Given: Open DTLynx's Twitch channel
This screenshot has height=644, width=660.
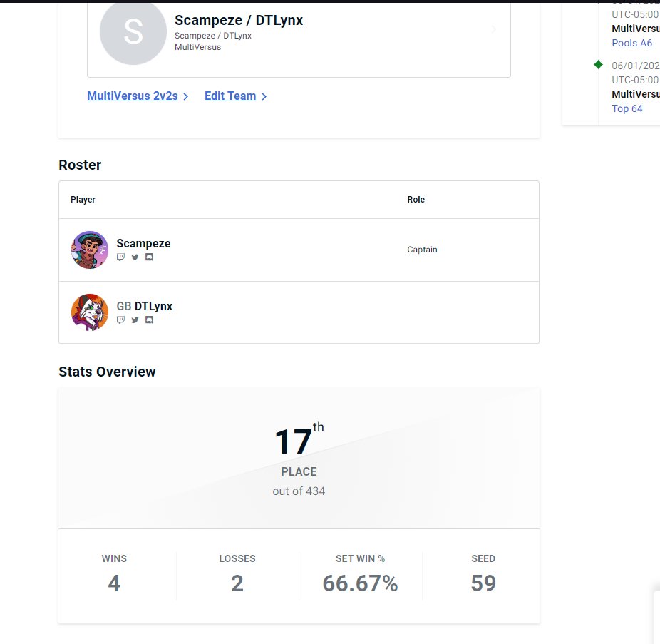Looking at the screenshot, I should pos(120,320).
